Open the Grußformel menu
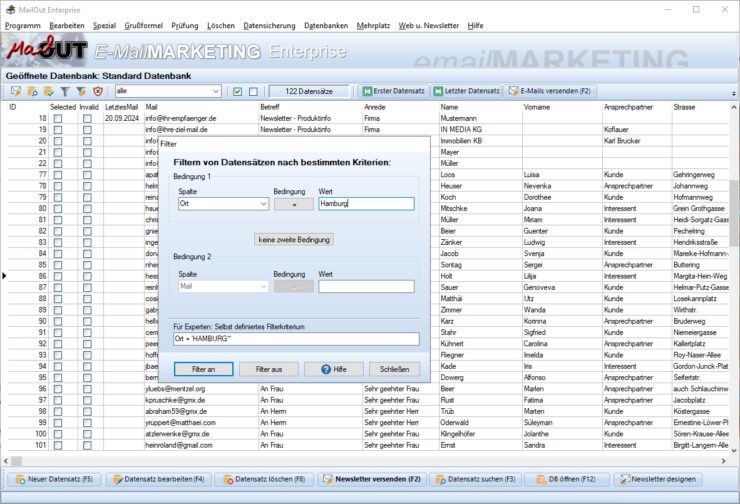Screen dimensions: 740x504 (x=143, y=25)
